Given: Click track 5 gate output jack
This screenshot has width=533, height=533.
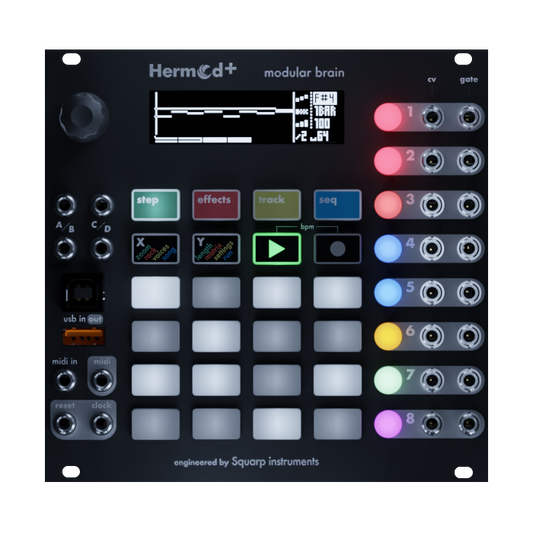Looking at the screenshot, I should tap(469, 292).
